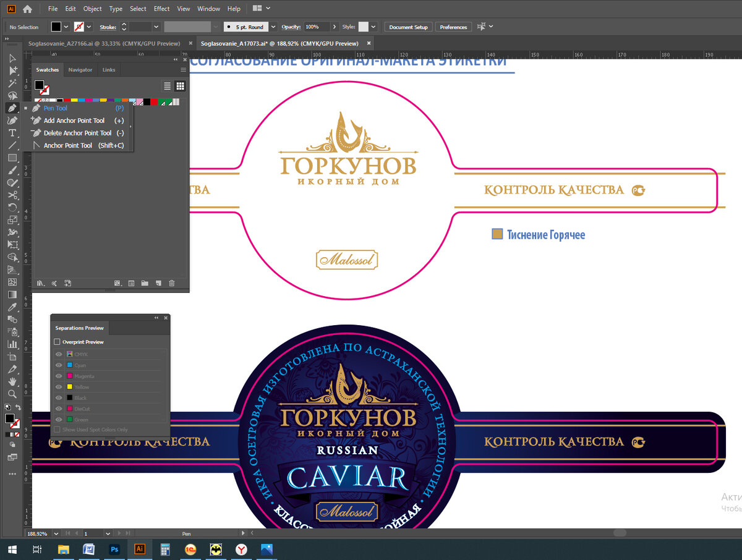Open stroke weight dropdown
This screenshot has height=560, width=742.
point(156,27)
